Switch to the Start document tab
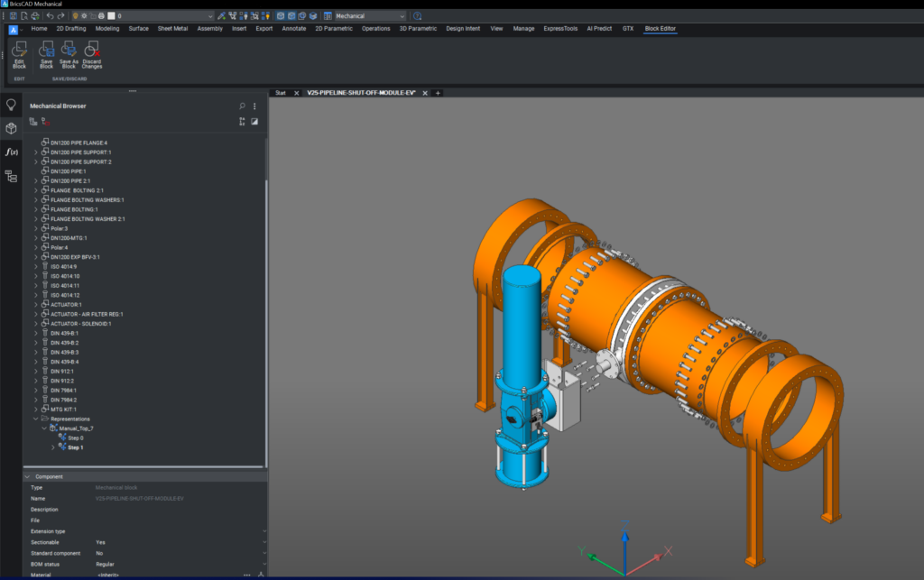924x580 pixels. 281,93
